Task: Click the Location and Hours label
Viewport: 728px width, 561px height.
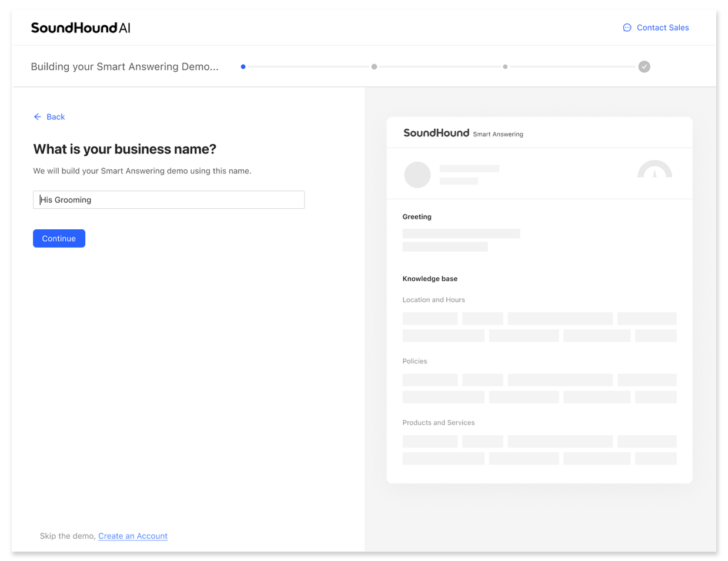Action: [x=433, y=299]
